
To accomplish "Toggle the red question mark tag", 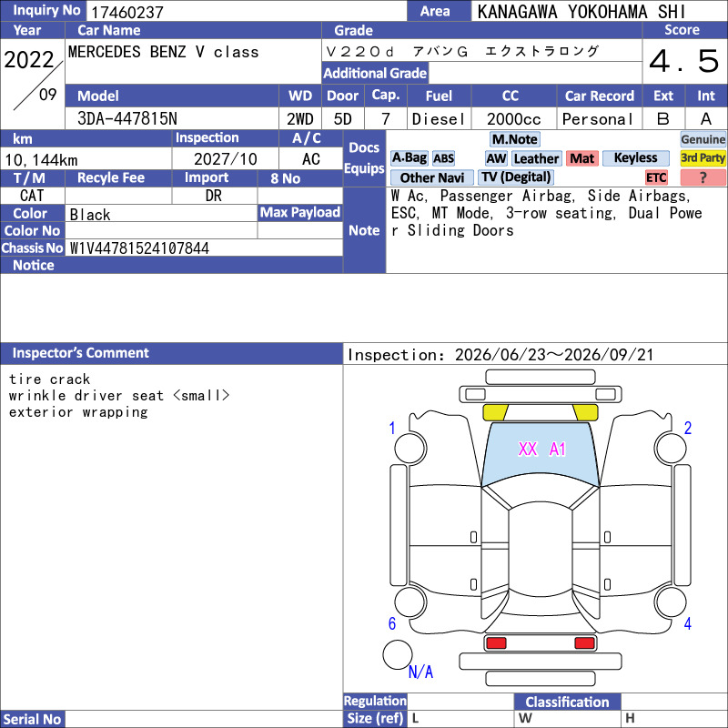I will click(703, 177).
